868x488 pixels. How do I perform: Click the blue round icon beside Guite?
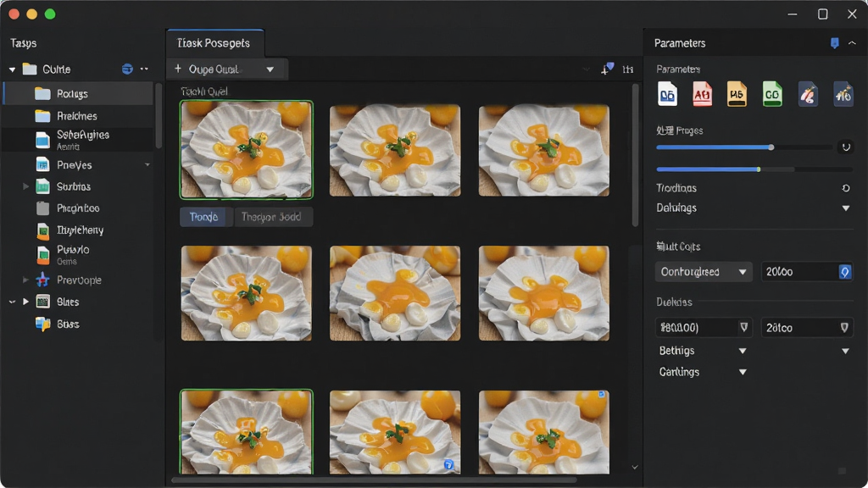pos(127,69)
